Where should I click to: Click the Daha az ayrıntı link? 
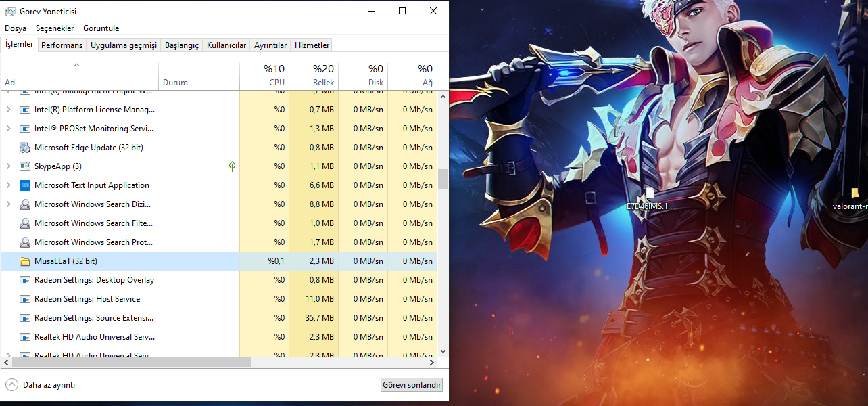49,385
